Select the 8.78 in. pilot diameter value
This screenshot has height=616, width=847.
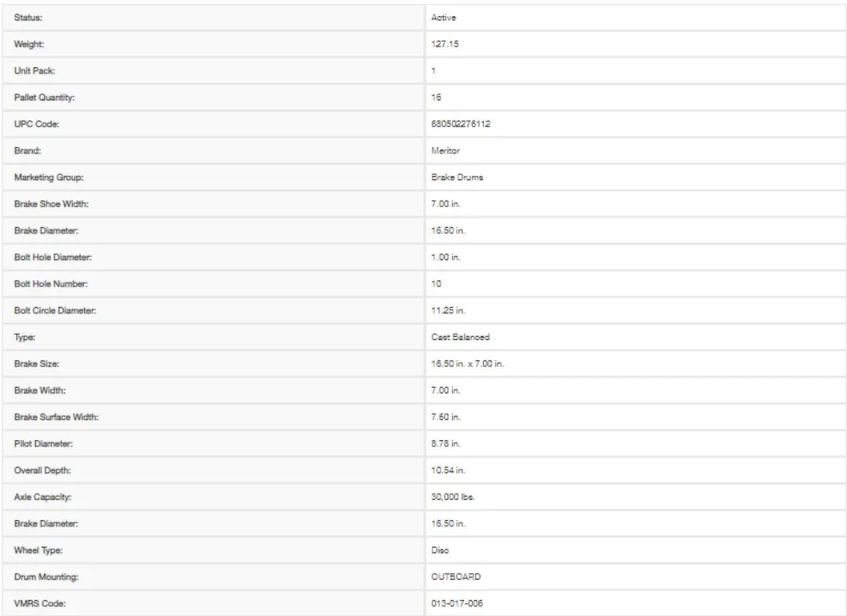coord(445,446)
